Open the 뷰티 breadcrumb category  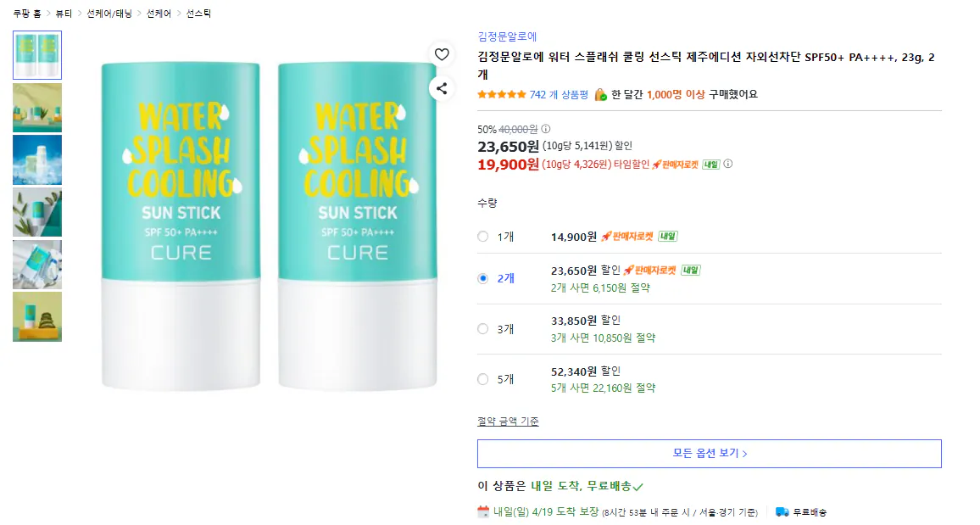pos(64,14)
